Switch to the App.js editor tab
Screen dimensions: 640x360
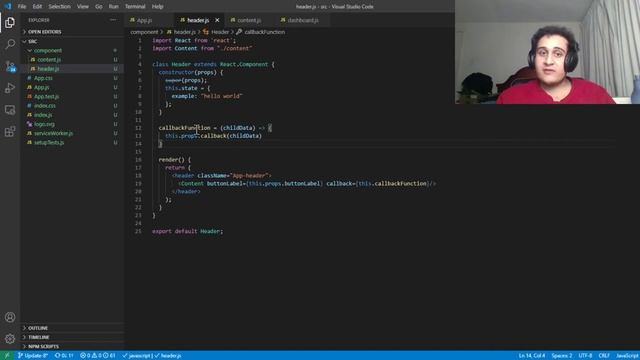pyautogui.click(x=144, y=20)
